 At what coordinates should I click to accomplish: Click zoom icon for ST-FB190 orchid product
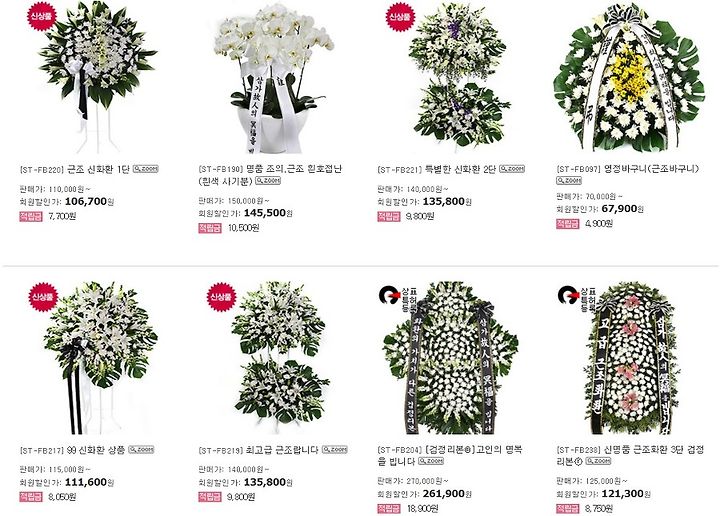pyautogui.click(x=268, y=181)
